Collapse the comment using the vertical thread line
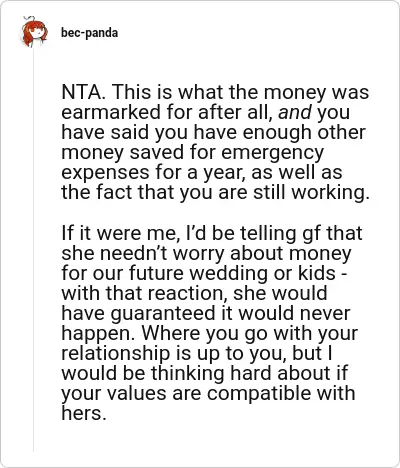This screenshot has width=400, height=468. click(x=34, y=250)
